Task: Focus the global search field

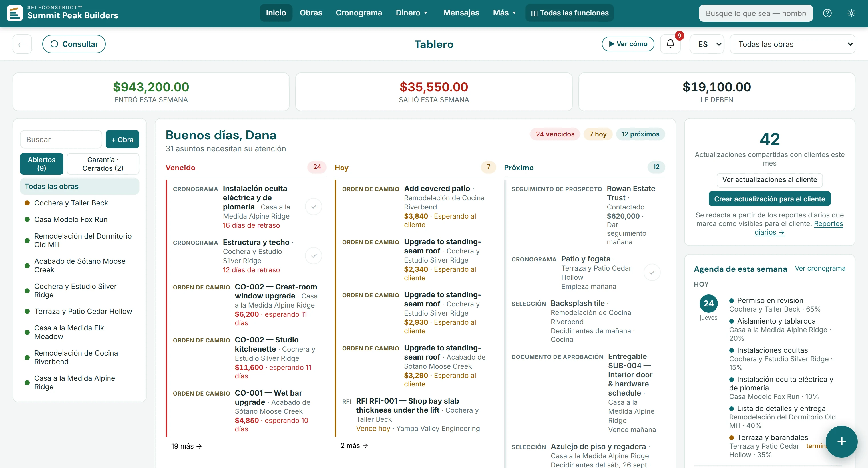Action: [x=756, y=13]
